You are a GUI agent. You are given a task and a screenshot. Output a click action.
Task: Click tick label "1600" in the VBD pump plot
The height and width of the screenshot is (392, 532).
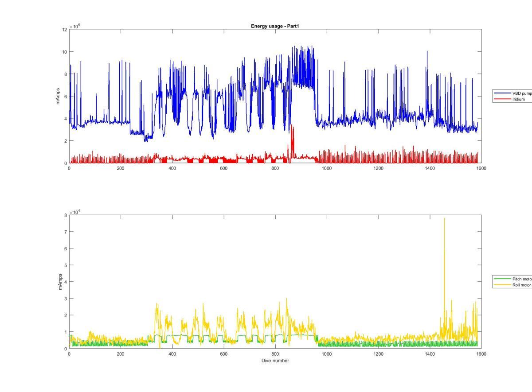click(481, 168)
